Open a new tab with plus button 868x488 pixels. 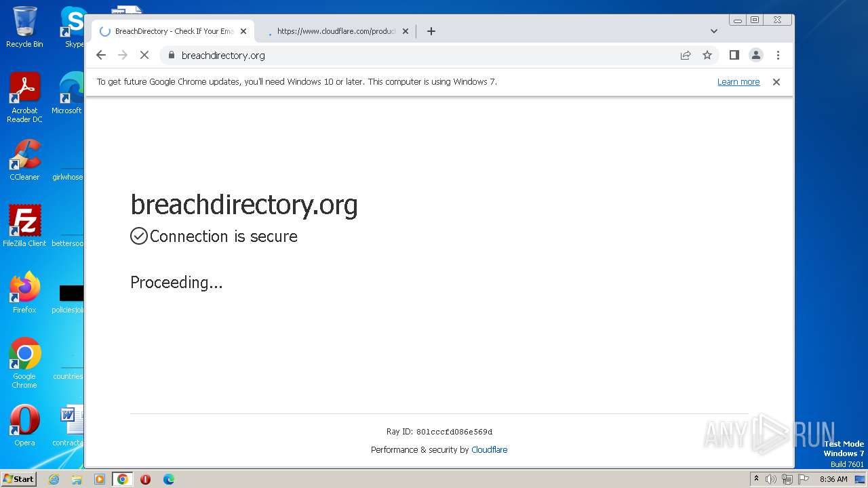click(431, 31)
